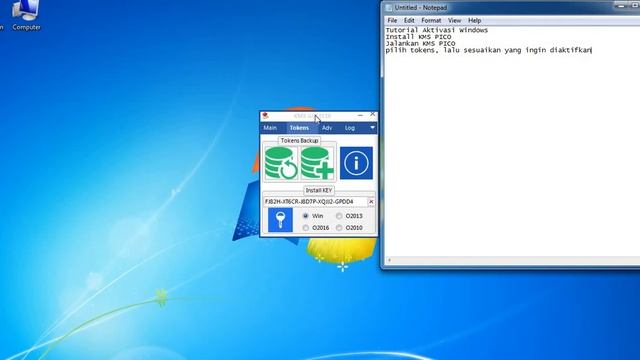
Task: Select the O2013 radio button
Action: click(x=339, y=216)
